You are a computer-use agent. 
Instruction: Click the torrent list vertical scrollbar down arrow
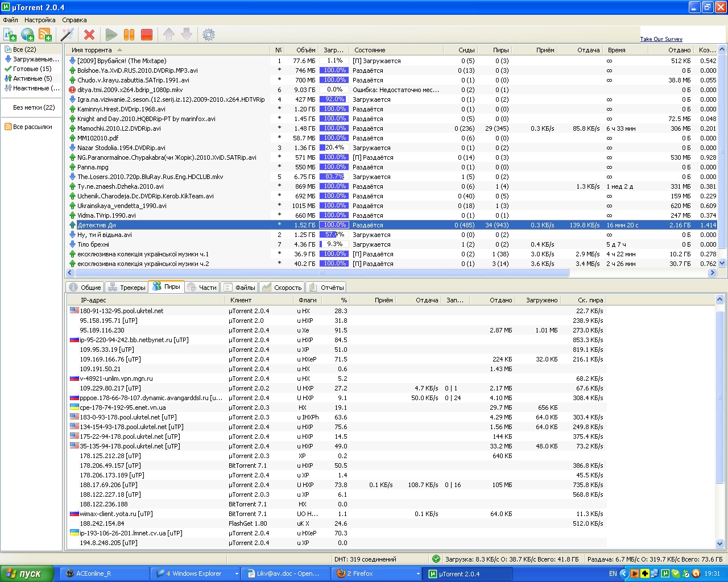click(722, 263)
